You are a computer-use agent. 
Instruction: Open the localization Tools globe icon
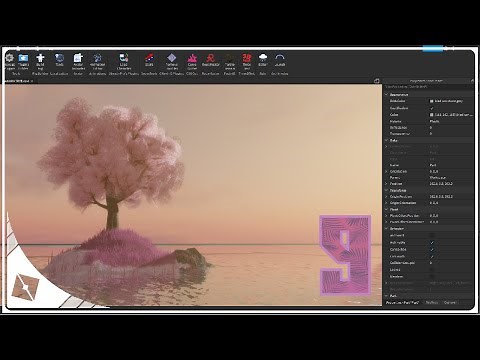[59, 58]
